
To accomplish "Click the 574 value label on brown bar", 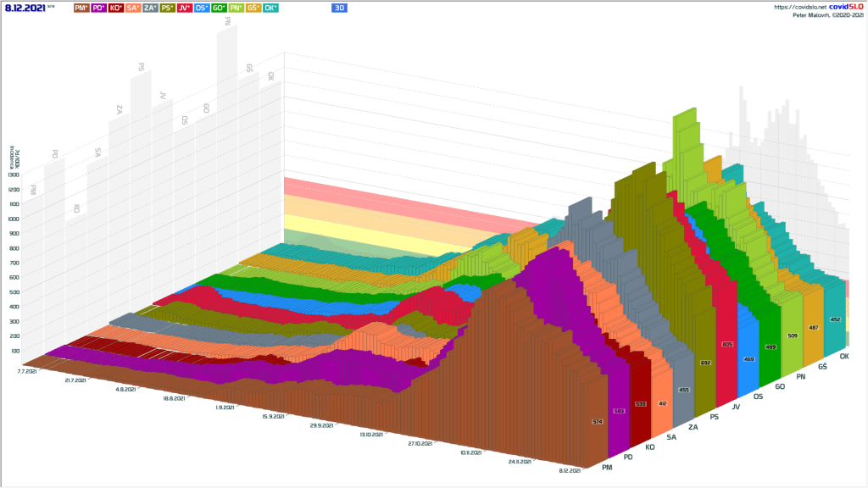I will [x=596, y=421].
